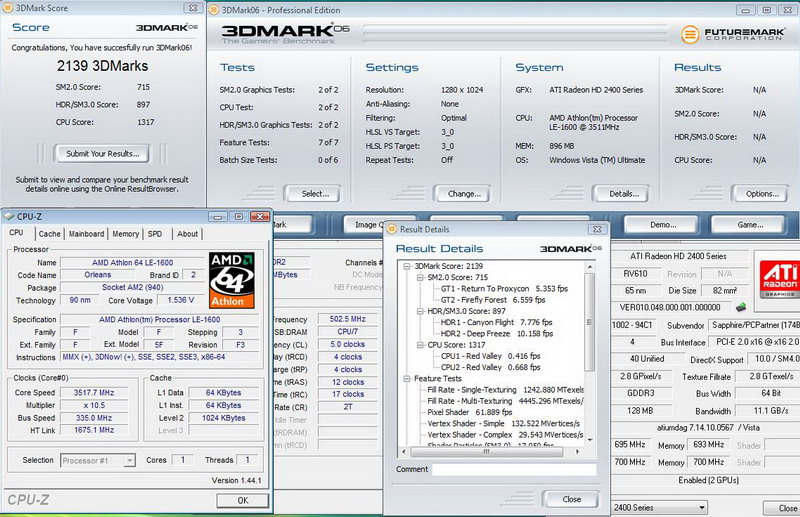Open the Mainboard tab in CPU-Z
The height and width of the screenshot is (517, 800).
[x=86, y=234]
